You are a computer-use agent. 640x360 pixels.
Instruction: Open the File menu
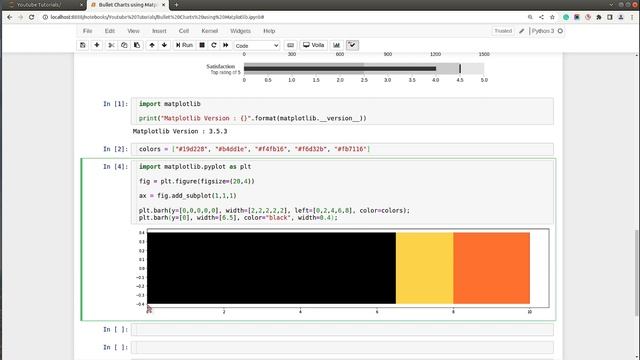87,31
